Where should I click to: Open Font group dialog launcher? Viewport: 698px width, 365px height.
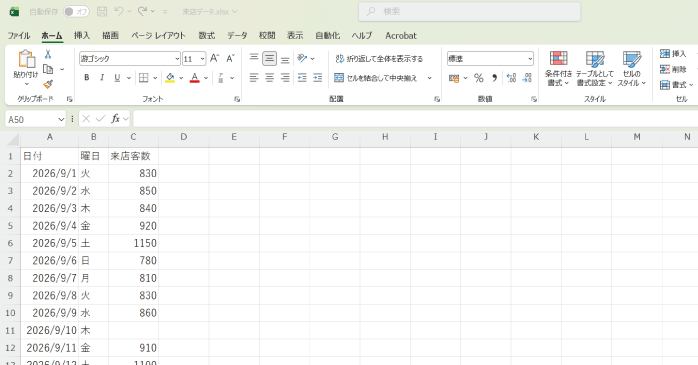coord(237,99)
